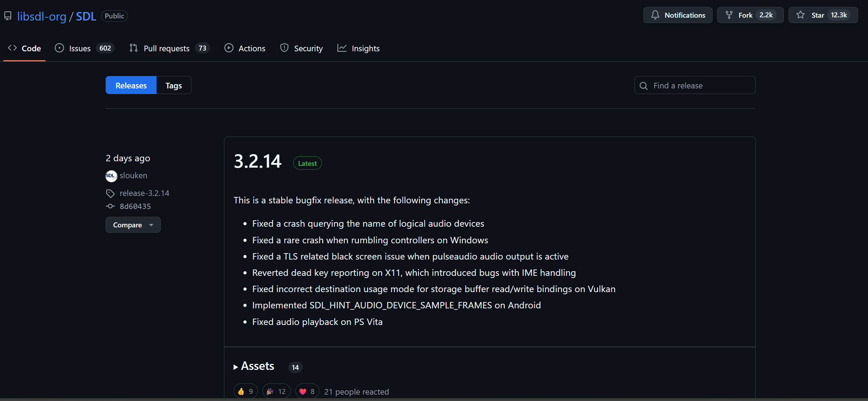Click 'Fixed a crash querying the name' line
The width and height of the screenshot is (868, 401).
368,223
